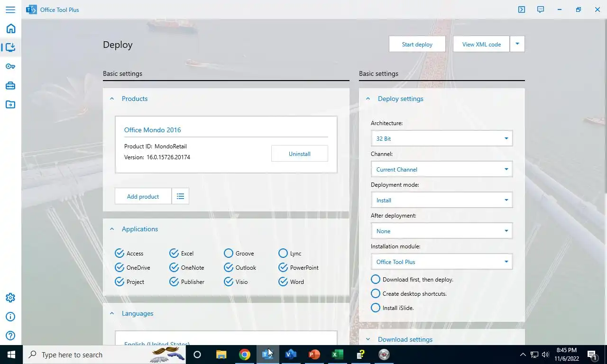This screenshot has height=364, width=607.
Task: Open the After deployment dropdown
Action: [x=441, y=231]
